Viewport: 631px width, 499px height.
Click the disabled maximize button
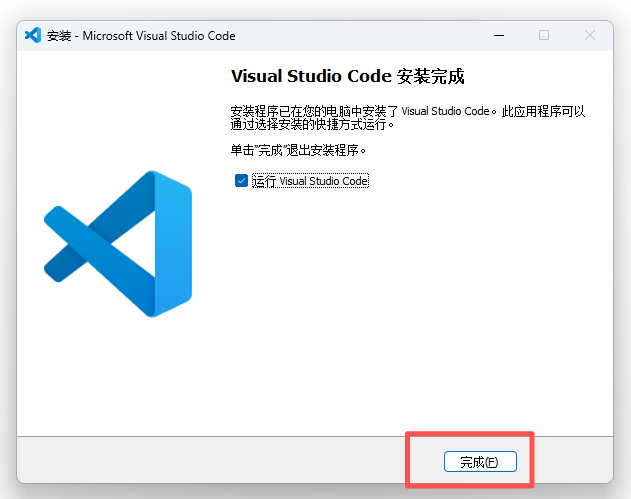coord(544,35)
